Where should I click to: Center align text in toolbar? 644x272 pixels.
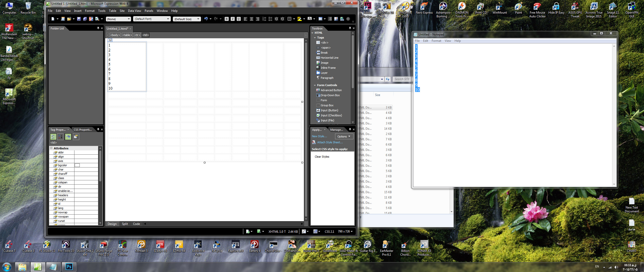coord(252,19)
